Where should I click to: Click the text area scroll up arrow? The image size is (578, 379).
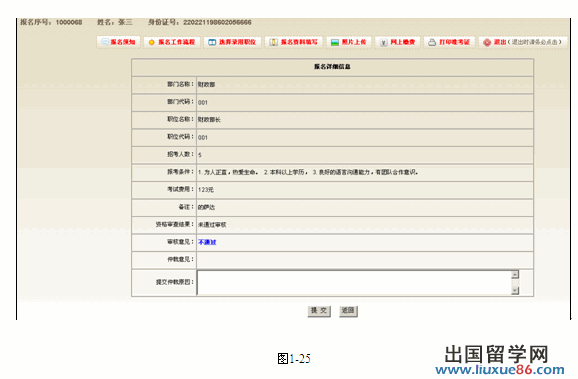tap(515, 274)
